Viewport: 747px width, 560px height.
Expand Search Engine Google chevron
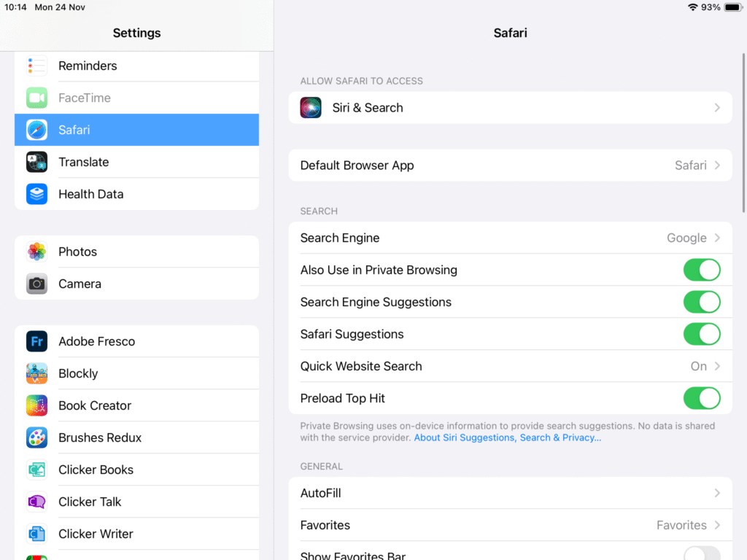(717, 238)
